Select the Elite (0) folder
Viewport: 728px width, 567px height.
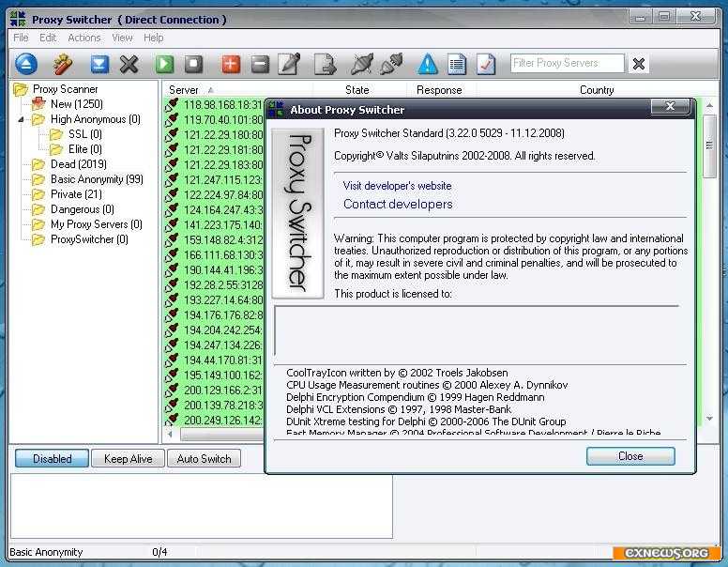click(85, 149)
